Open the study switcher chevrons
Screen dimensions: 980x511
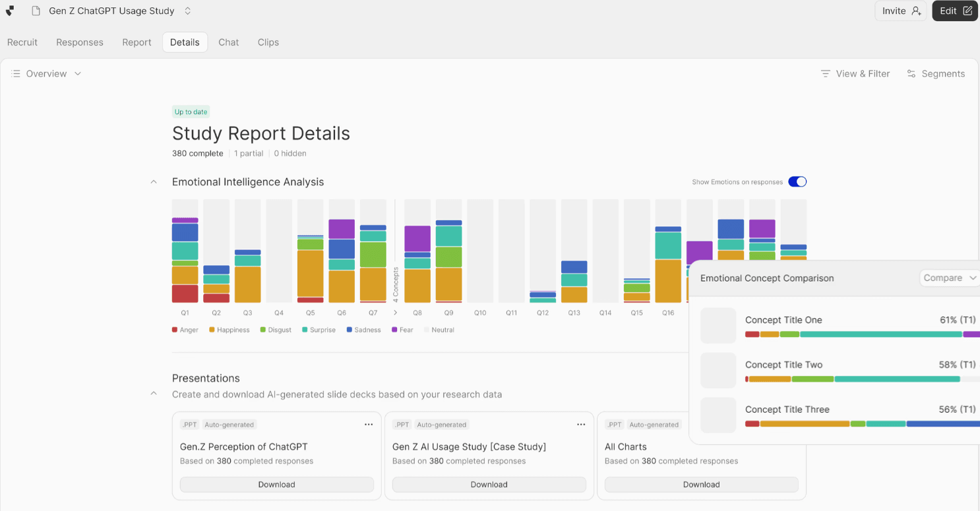click(x=188, y=11)
